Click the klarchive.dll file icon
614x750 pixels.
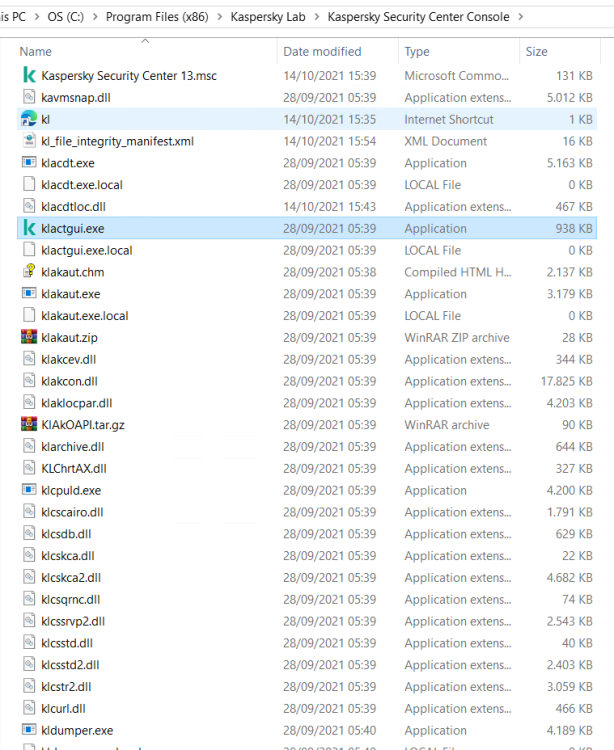pos(29,447)
